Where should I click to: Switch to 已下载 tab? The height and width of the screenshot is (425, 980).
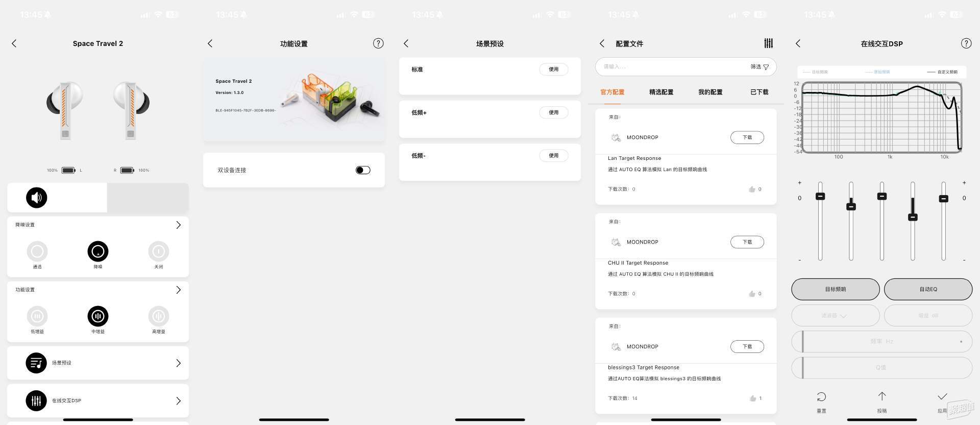pos(759,92)
